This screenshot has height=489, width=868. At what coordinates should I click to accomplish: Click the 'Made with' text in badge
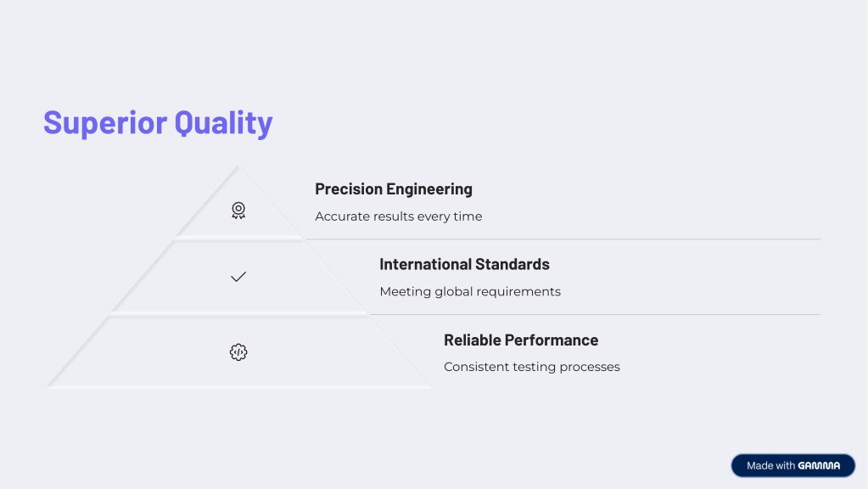pyautogui.click(x=770, y=466)
